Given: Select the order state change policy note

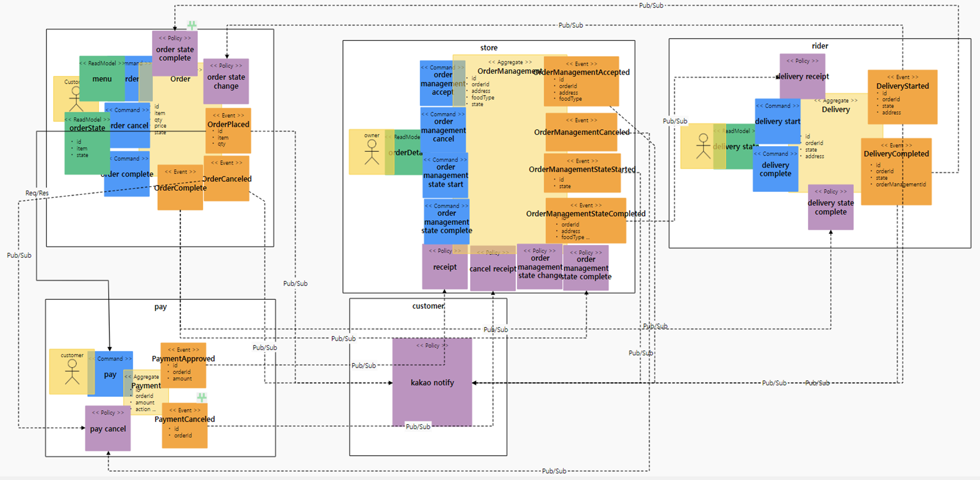Looking at the screenshot, I should click(226, 81).
